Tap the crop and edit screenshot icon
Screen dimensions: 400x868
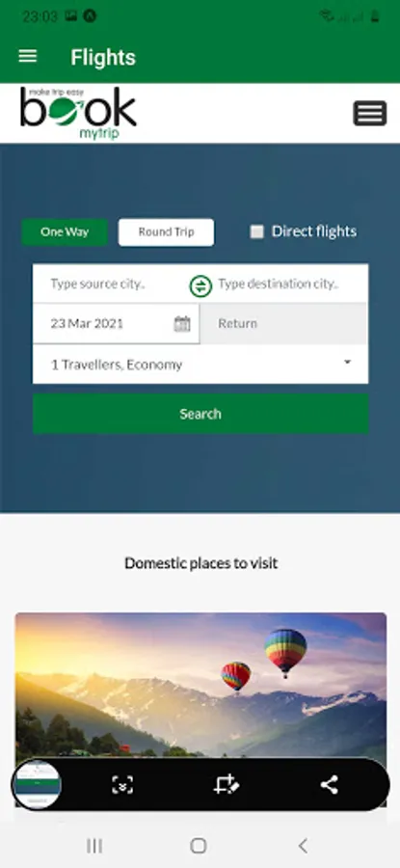226,784
